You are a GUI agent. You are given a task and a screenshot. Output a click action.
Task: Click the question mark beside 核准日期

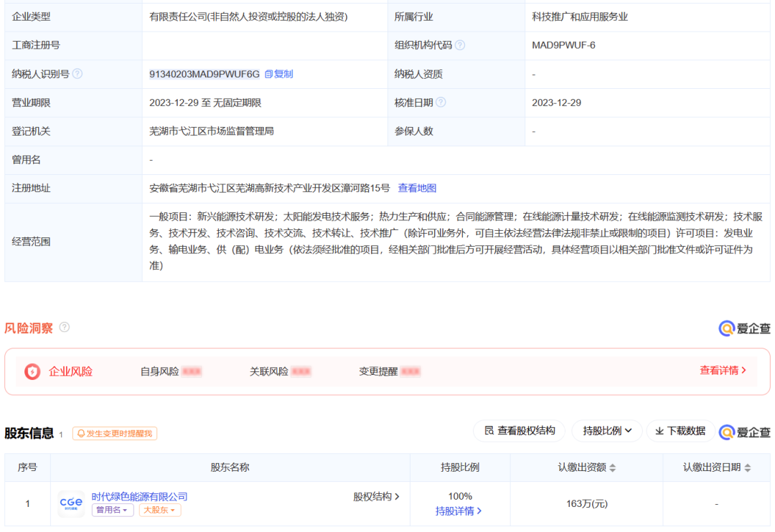coord(441,103)
